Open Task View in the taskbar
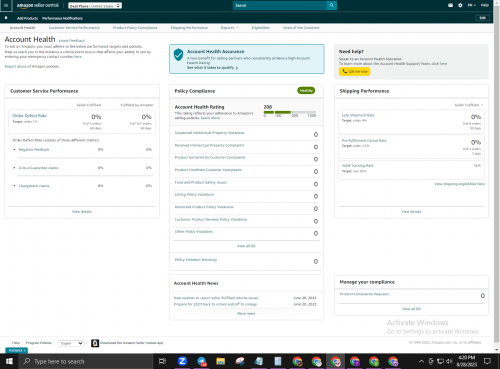The height and width of the screenshot is (369, 500). (162, 361)
